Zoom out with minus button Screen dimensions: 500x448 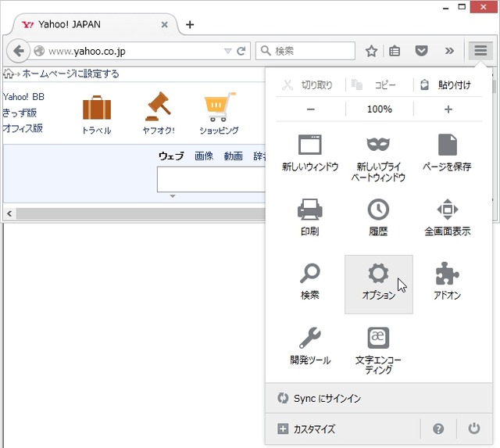pos(311,109)
